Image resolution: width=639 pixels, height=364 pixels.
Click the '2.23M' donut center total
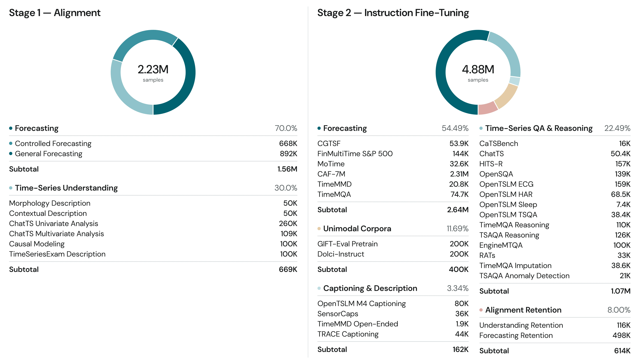click(153, 69)
